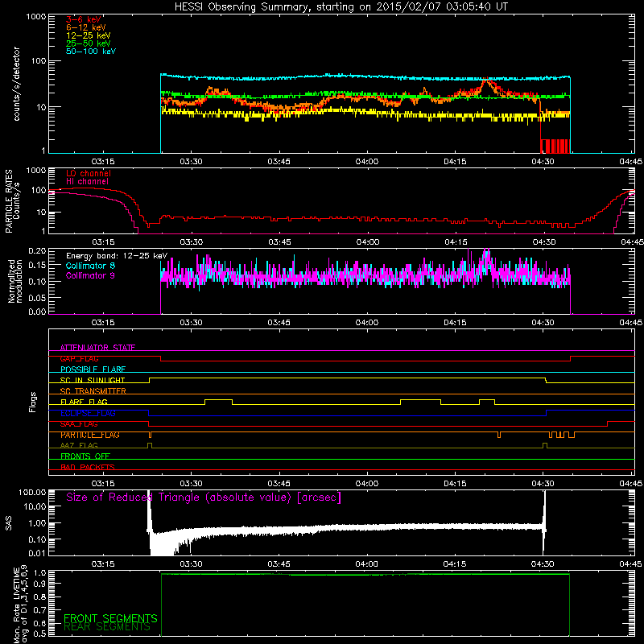Select the 12-25 keV legend label
Screen dimensions: 644x644
coord(89,35)
